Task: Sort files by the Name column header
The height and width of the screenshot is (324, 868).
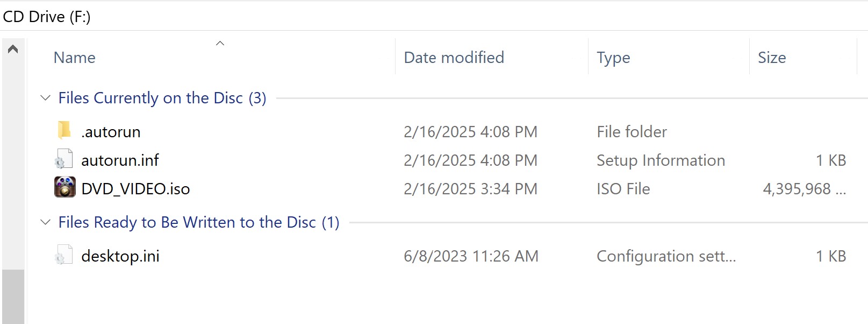Action: pos(75,58)
